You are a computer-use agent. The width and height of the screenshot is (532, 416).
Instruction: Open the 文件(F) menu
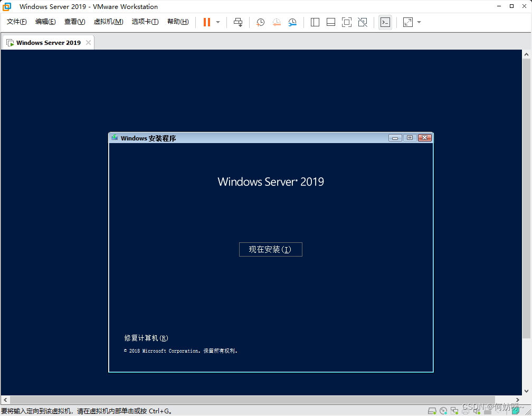click(17, 22)
